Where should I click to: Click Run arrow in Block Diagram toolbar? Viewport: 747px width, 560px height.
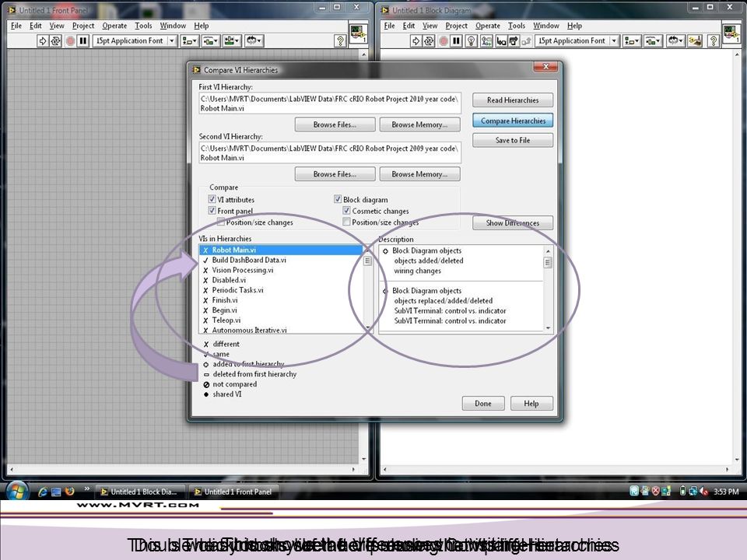[416, 41]
